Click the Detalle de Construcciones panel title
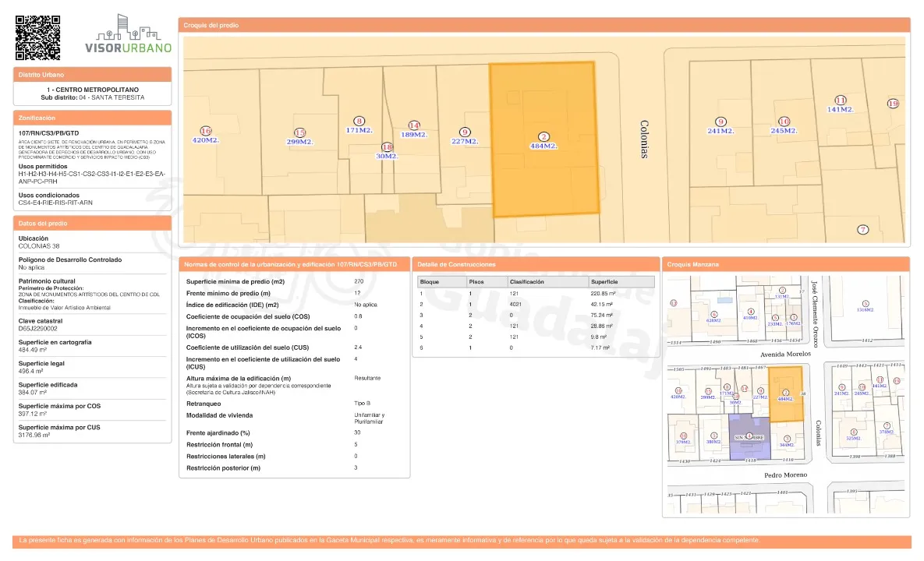Screen dimensions: 924x561 click(x=457, y=264)
